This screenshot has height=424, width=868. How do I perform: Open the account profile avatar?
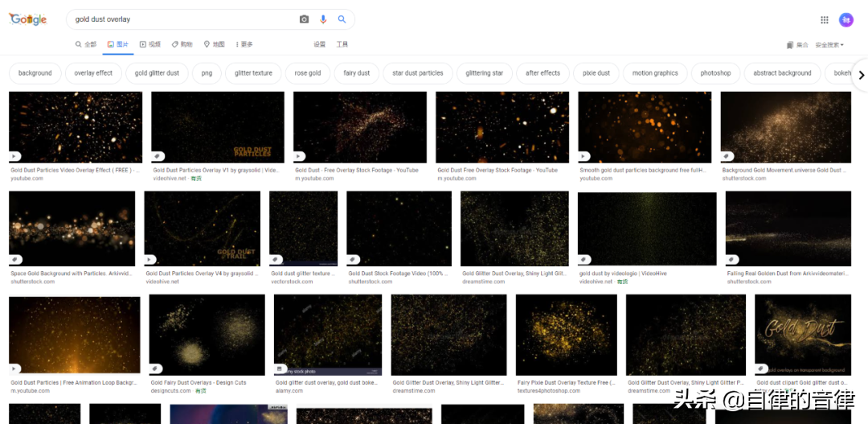point(845,20)
